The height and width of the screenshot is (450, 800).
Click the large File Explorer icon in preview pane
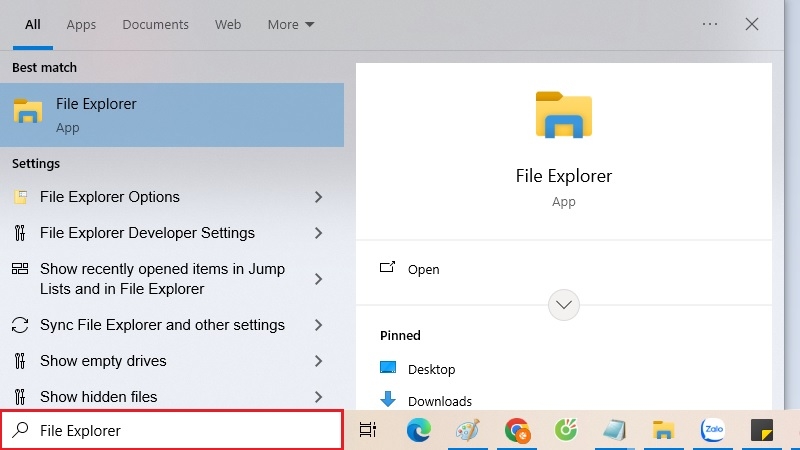tap(563, 114)
